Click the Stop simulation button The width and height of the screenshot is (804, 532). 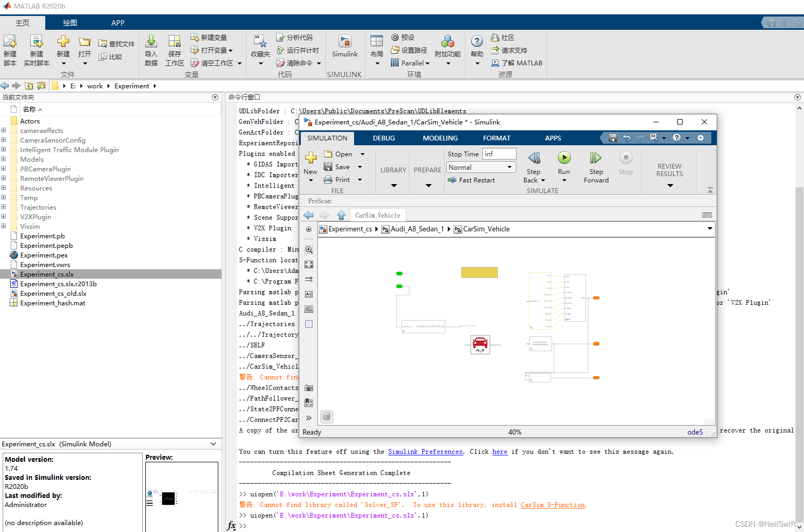point(626,158)
